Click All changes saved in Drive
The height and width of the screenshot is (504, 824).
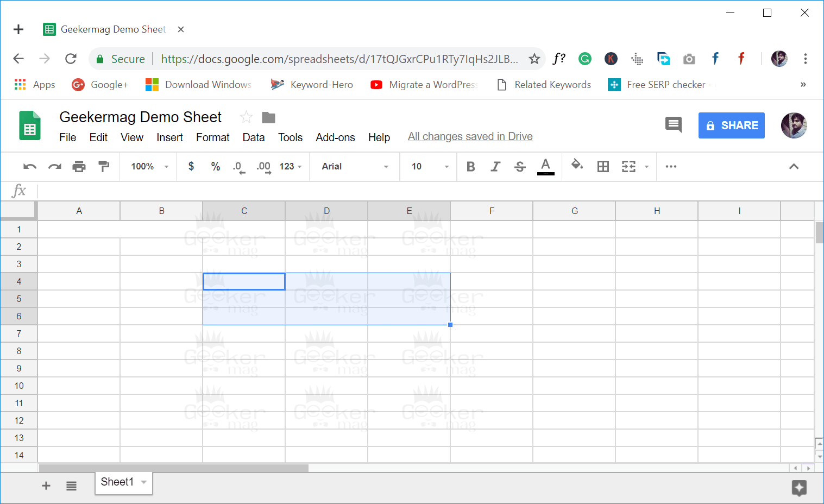point(469,136)
